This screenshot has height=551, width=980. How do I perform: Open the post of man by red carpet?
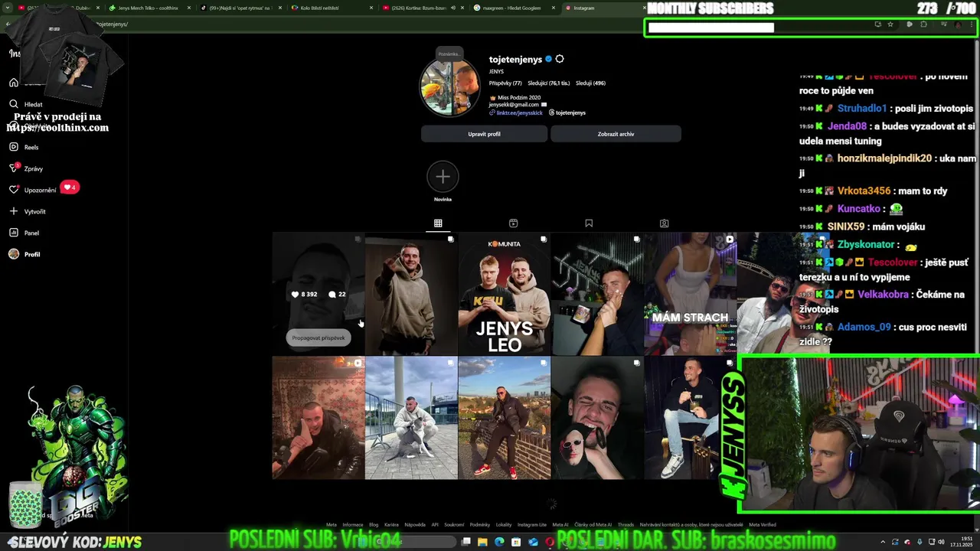pos(318,418)
